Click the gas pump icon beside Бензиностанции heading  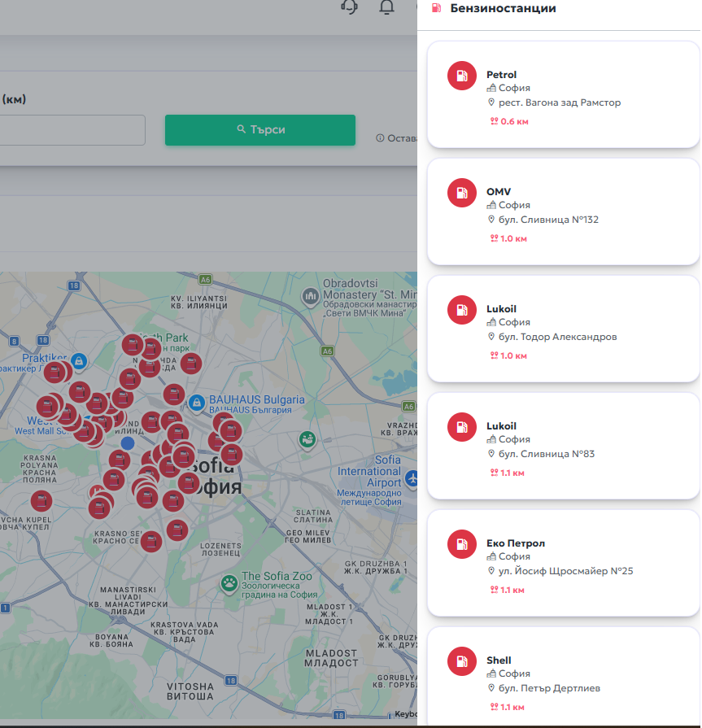[x=437, y=8]
